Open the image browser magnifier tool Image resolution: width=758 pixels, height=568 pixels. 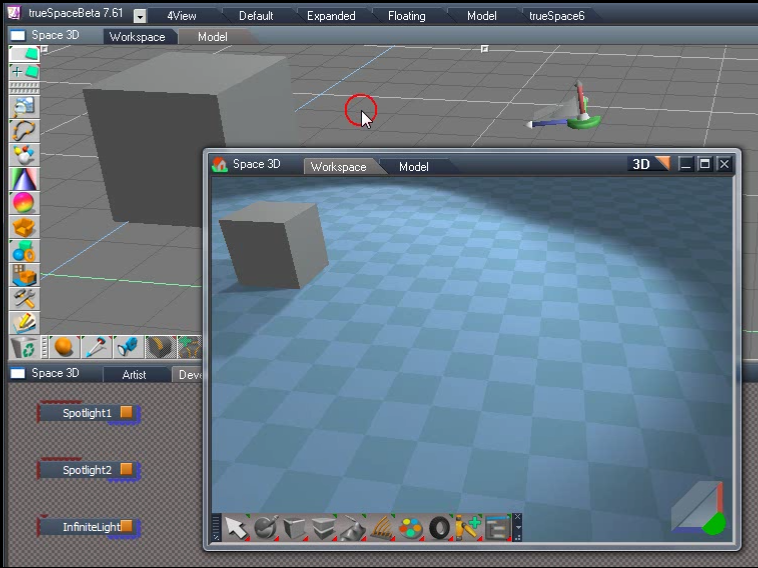[x=24, y=107]
